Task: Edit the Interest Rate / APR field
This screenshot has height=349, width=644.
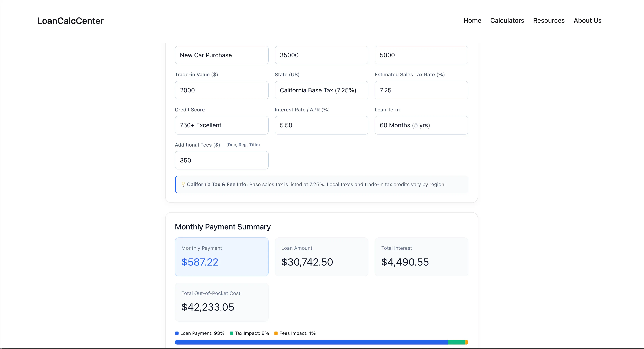Action: coord(321,125)
